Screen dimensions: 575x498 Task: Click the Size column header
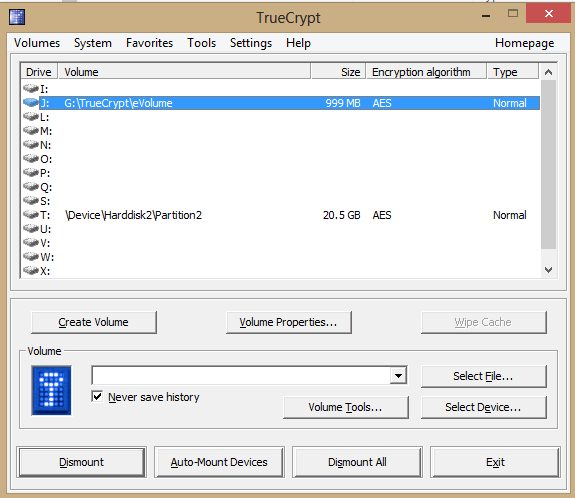[x=338, y=72]
